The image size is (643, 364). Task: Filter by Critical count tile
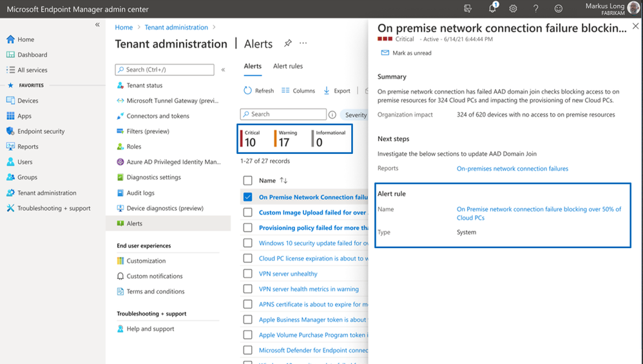coord(251,139)
